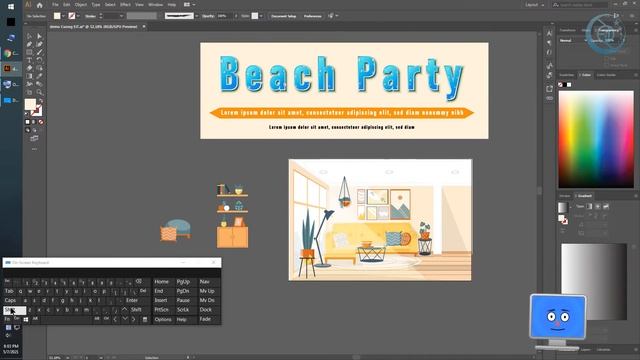Click the Preferences button
The height and width of the screenshot is (360, 640).
(x=312, y=16)
